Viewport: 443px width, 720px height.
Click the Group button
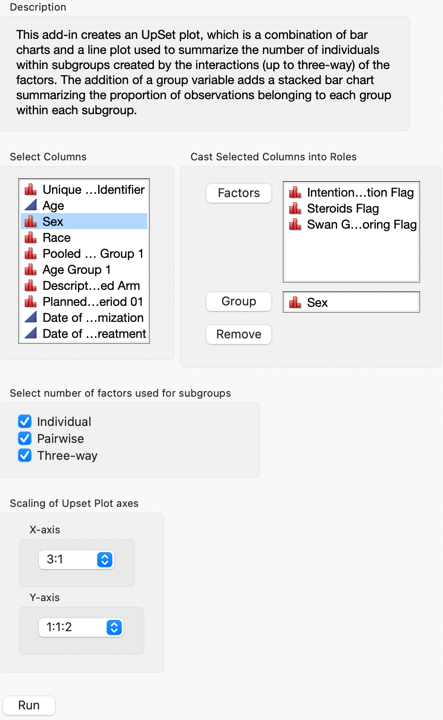pyautogui.click(x=239, y=301)
